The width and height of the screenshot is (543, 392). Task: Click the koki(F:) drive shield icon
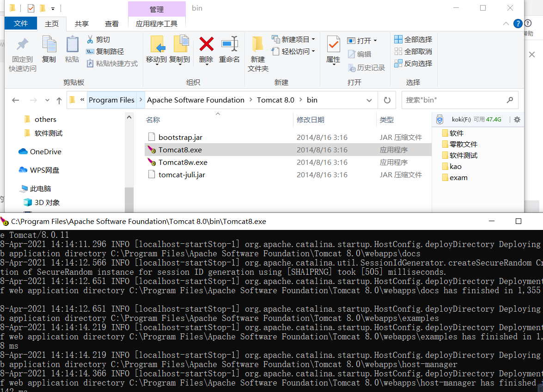(x=440, y=120)
